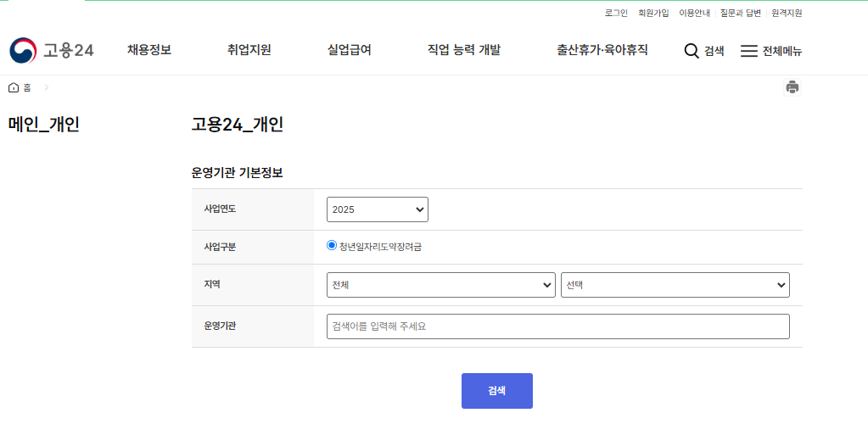Click the breadcrumb chevron arrow
Screen dimensions: 868x424
pos(47,87)
